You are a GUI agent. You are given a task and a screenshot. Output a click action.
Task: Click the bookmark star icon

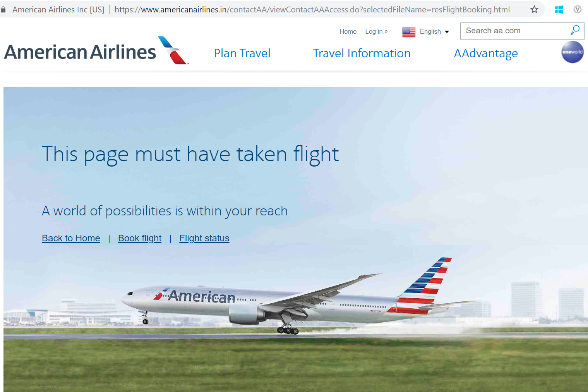point(534,9)
